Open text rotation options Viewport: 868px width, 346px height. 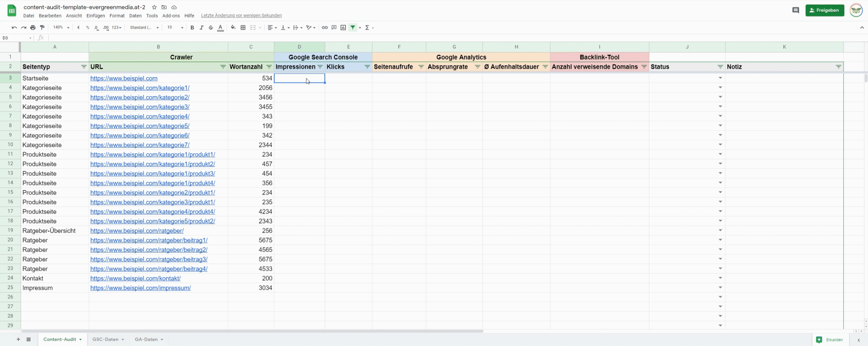311,27
